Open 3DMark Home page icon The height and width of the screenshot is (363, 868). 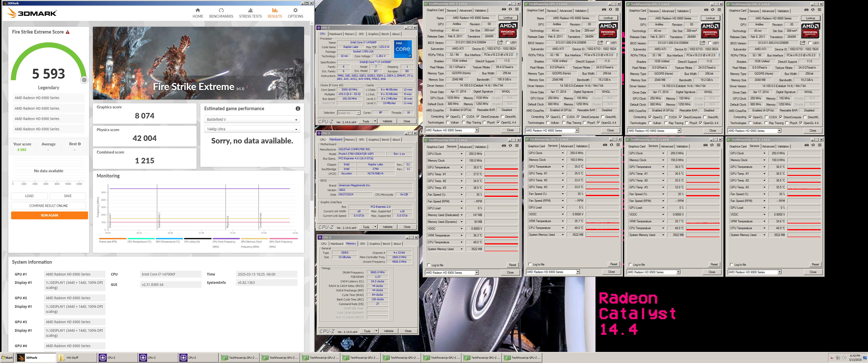pos(198,10)
